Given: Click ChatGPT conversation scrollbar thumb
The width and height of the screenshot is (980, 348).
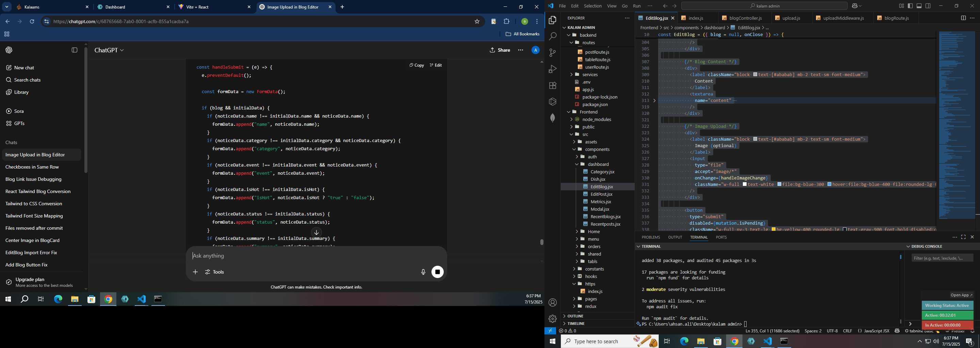Looking at the screenshot, I should [x=541, y=242].
